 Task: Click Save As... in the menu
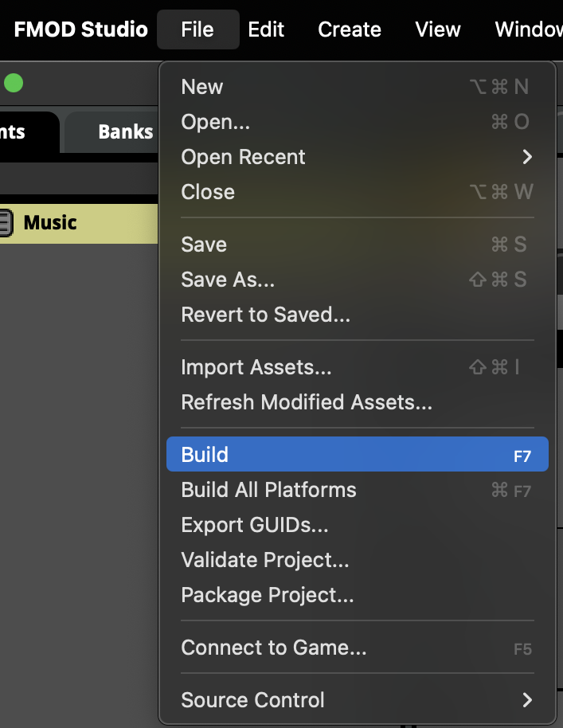coord(228,280)
